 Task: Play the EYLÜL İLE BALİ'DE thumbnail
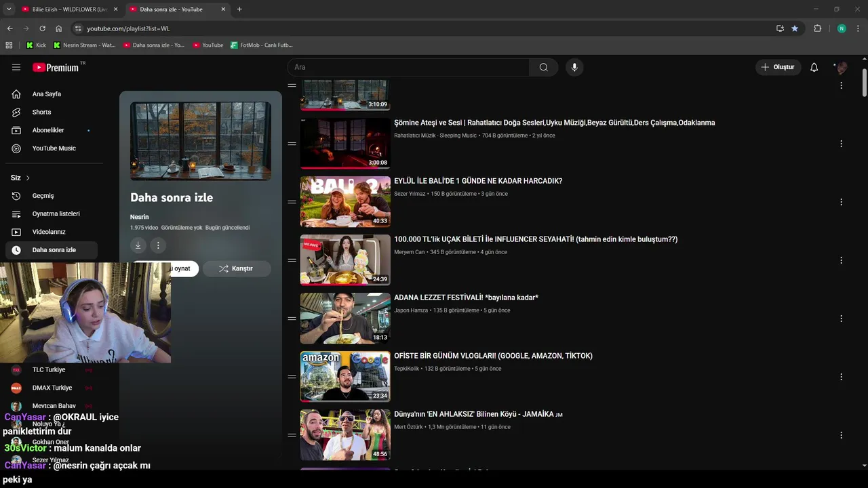[345, 202]
